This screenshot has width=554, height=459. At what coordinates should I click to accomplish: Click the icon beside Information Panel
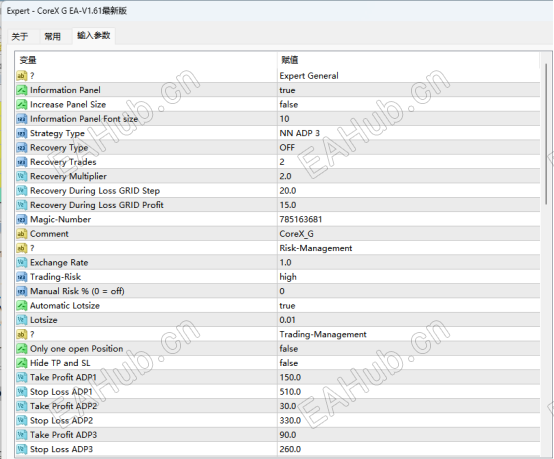[x=22, y=90]
